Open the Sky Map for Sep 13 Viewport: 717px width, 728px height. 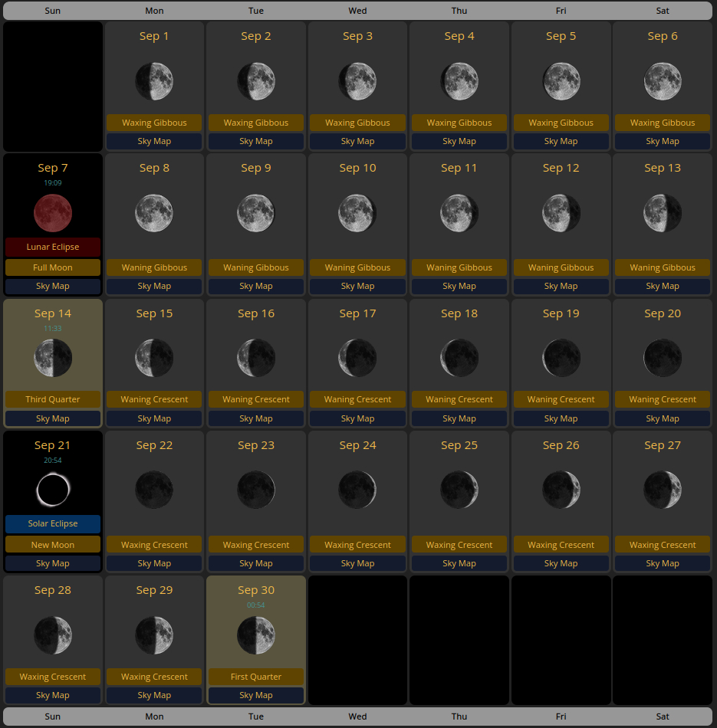[663, 286]
